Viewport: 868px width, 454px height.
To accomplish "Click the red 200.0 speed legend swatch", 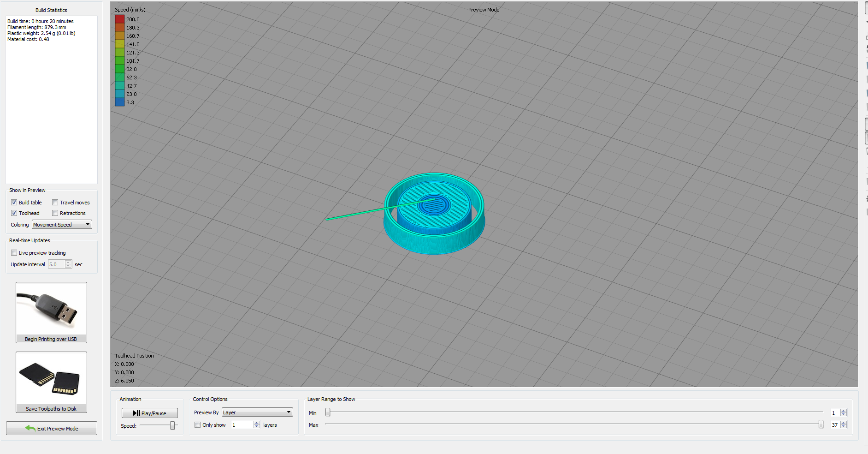I will (x=120, y=19).
